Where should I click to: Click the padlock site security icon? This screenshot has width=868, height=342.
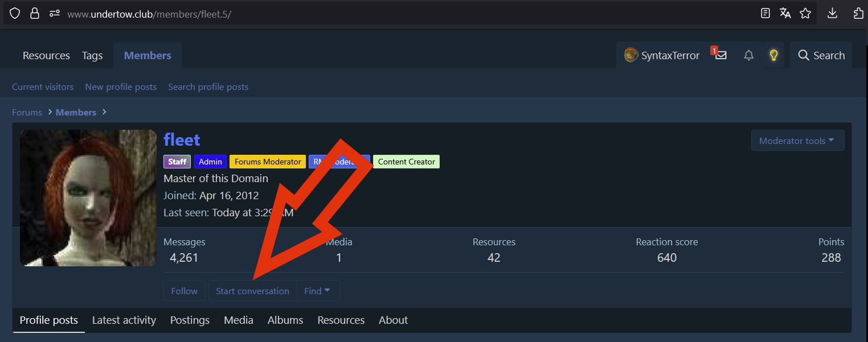coord(34,13)
